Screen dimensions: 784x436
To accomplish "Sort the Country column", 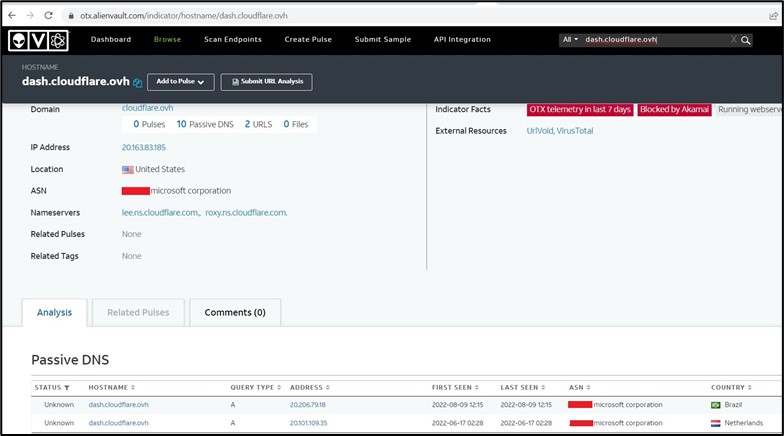I will [747, 387].
